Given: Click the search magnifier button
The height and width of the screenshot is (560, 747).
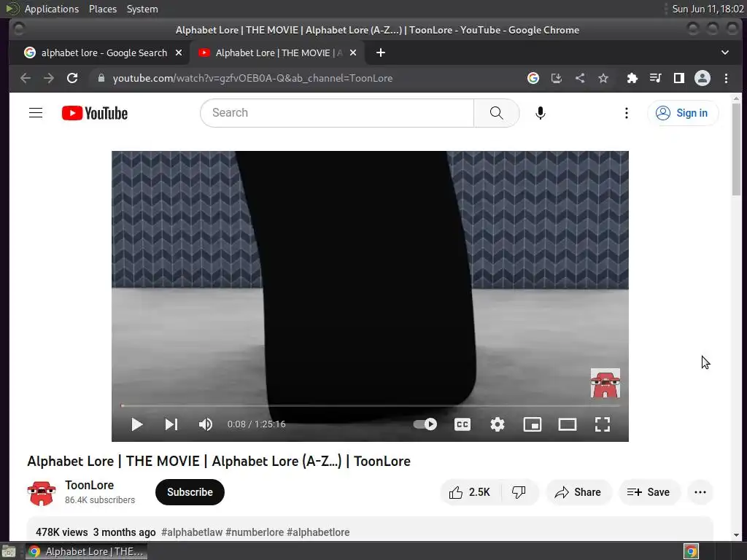Looking at the screenshot, I should point(496,113).
